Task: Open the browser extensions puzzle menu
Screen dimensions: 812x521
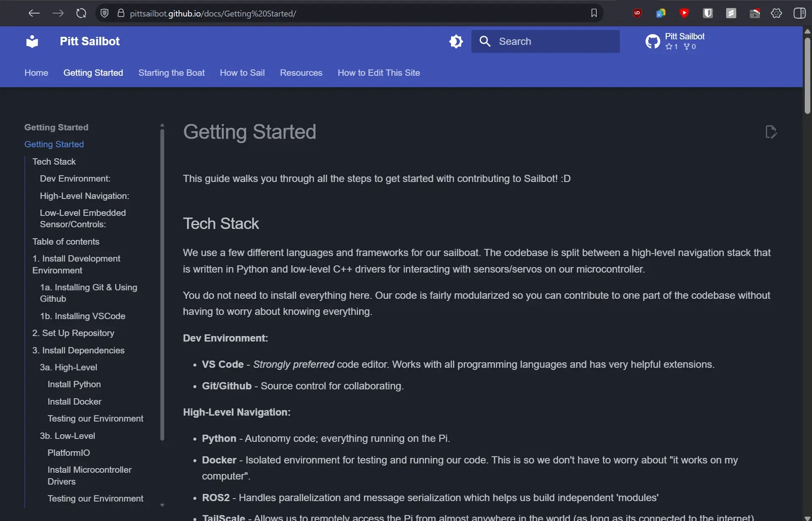Action: click(776, 13)
